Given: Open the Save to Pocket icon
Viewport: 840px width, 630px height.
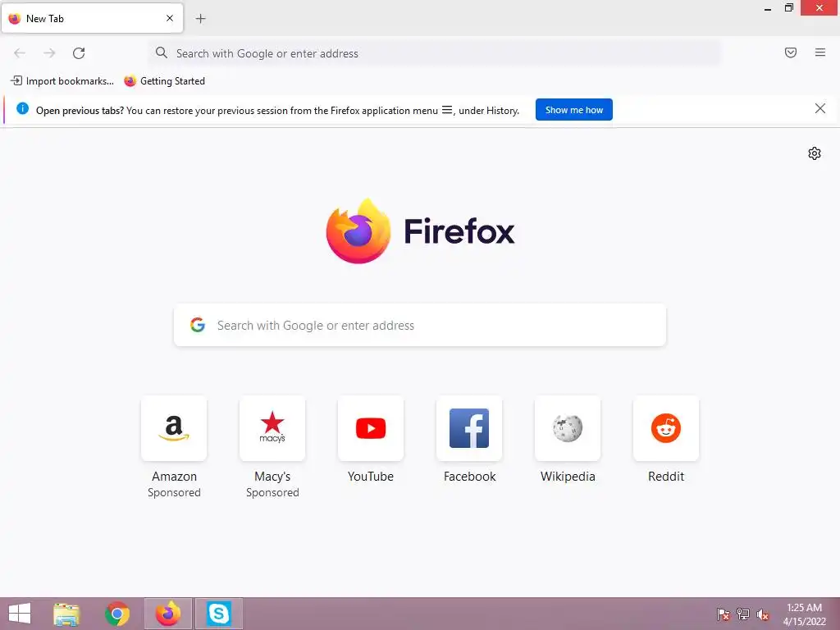Looking at the screenshot, I should point(791,52).
